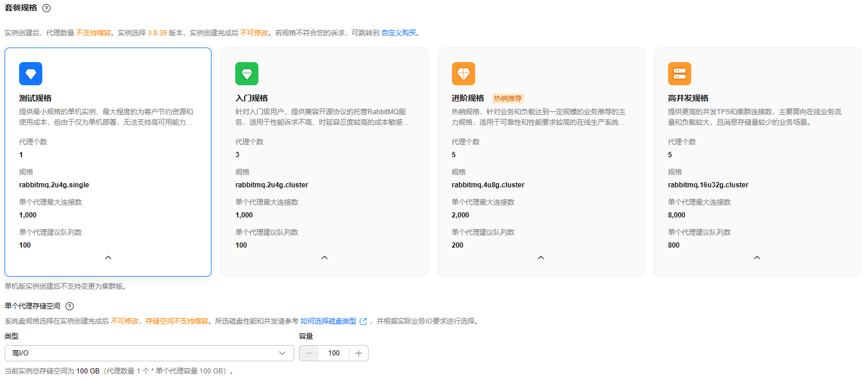Select the 进阶规格 plan title

[468, 99]
